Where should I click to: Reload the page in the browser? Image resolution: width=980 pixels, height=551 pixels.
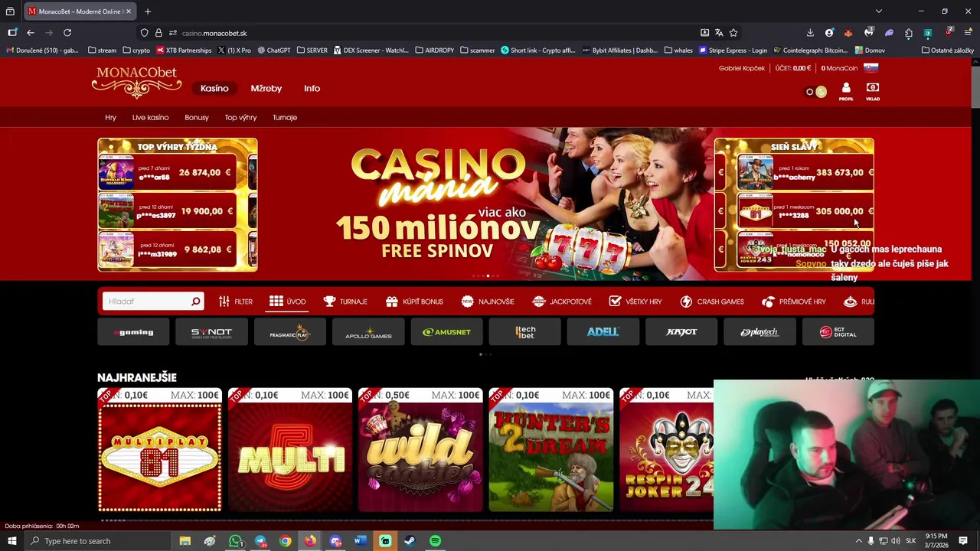tap(67, 33)
